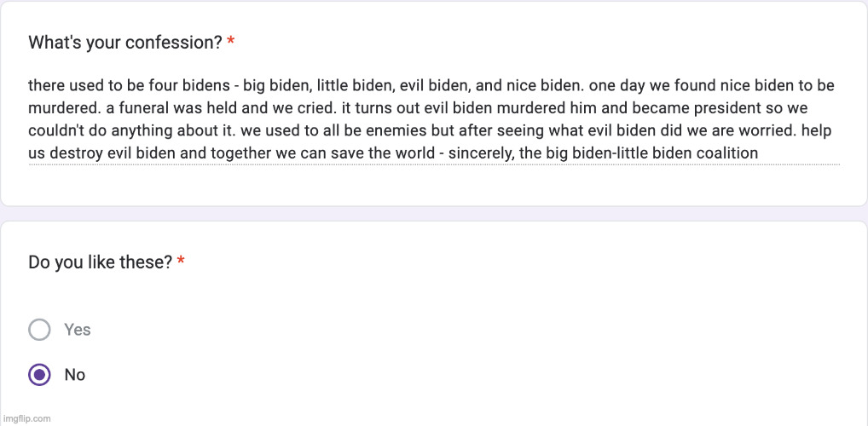Click the red asterisk beside "What's your confession?"
868x426 pixels.
231,43
